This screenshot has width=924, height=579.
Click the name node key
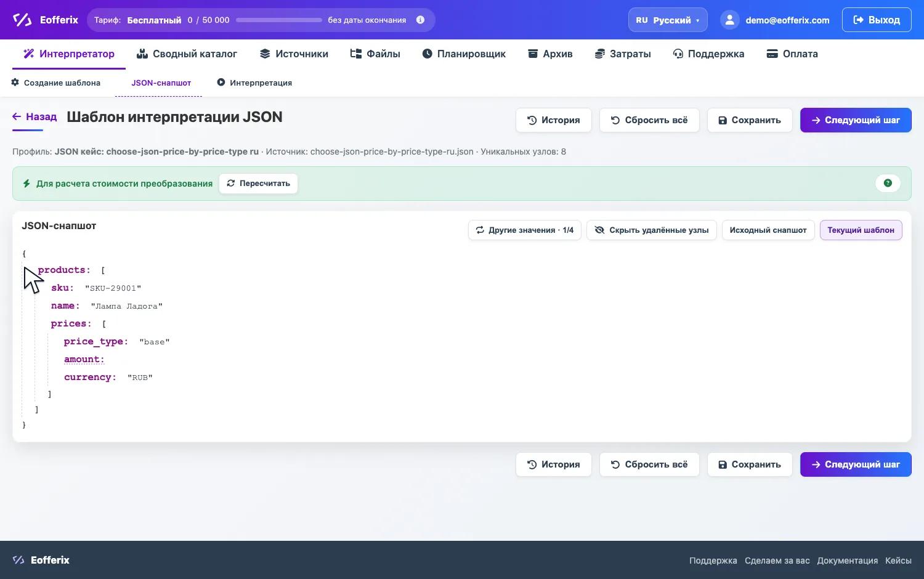[65, 306]
